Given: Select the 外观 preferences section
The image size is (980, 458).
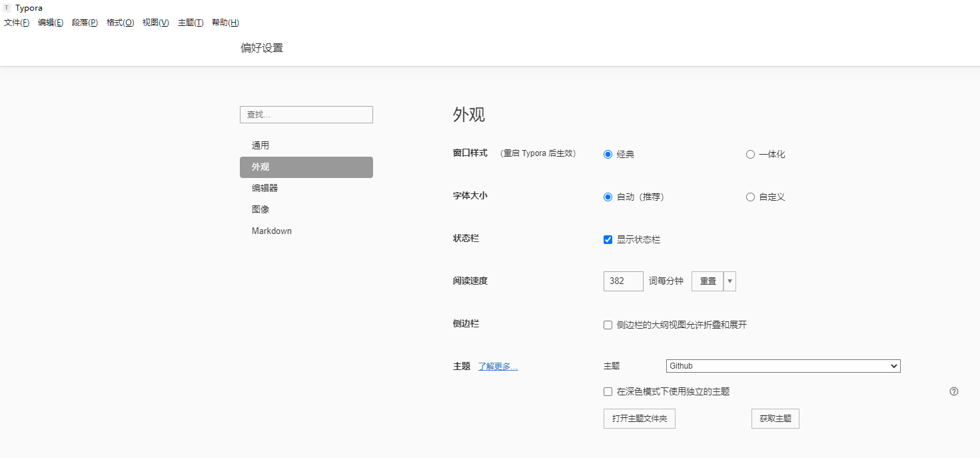Looking at the screenshot, I should click(306, 167).
